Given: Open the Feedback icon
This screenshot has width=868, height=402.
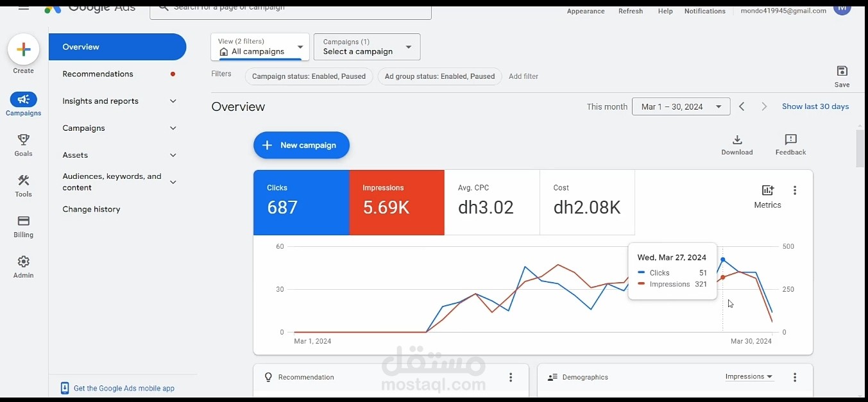Looking at the screenshot, I should (x=790, y=140).
